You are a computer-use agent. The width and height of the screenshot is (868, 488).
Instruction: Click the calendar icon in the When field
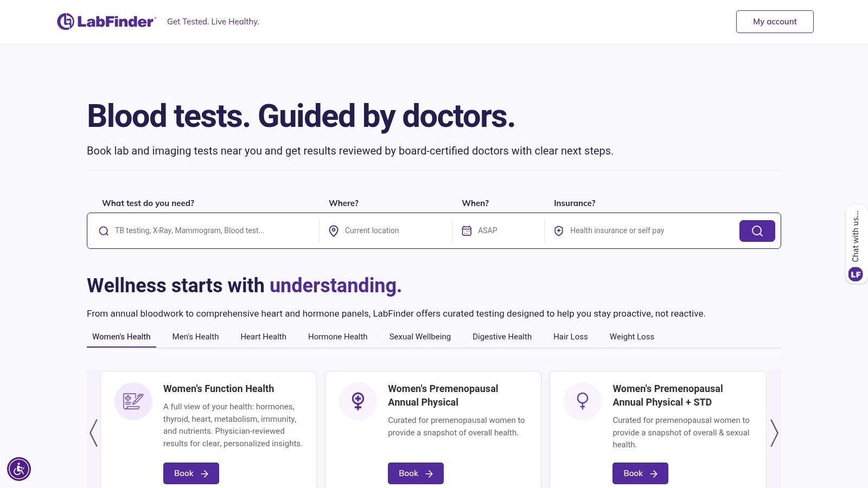(x=467, y=230)
